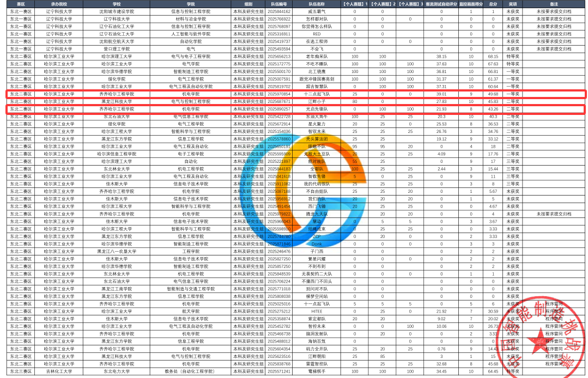Click the 沈阳航空航天大学 school cell
Viewport: 588px width, 378px height.
pyautogui.click(x=116, y=41)
